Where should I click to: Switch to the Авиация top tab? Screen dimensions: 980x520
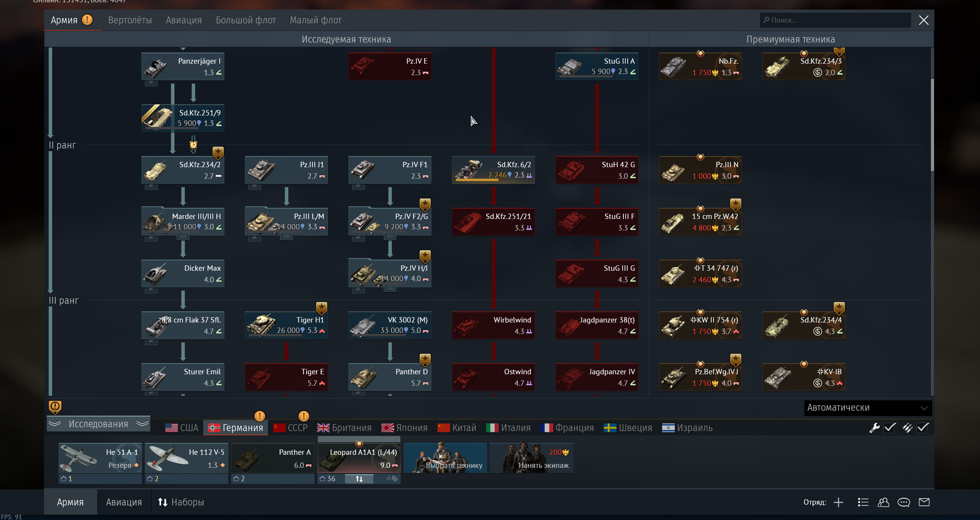(x=184, y=20)
